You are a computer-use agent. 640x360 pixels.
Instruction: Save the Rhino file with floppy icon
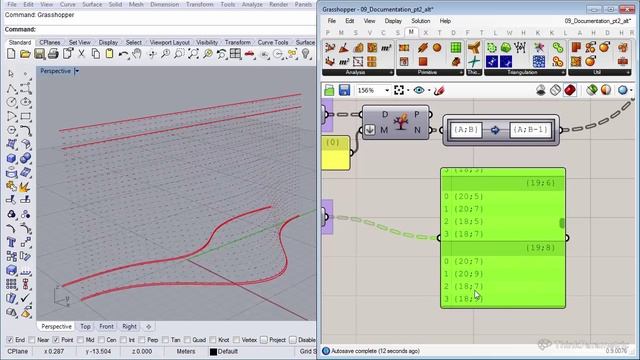39,54
